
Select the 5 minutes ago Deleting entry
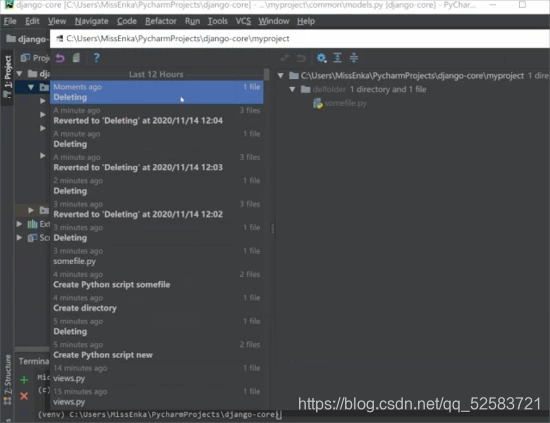156,327
